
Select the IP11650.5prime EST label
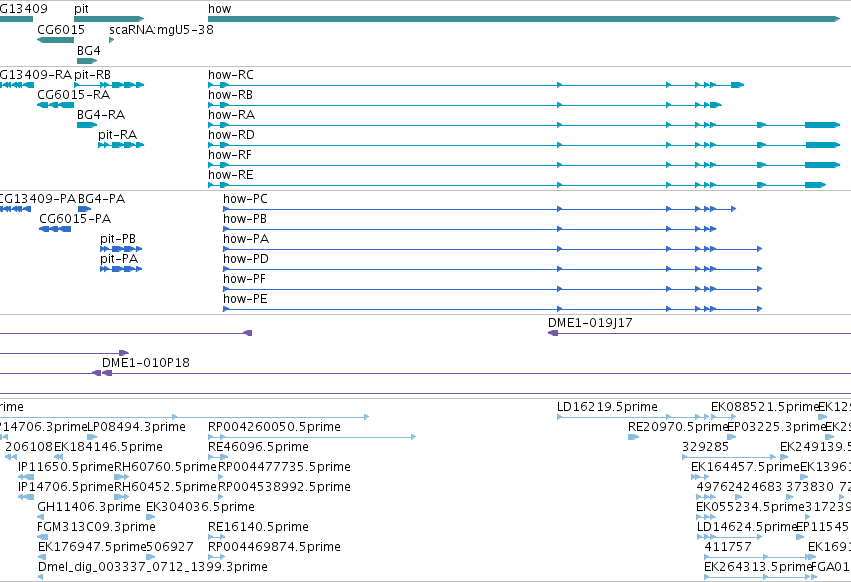66,467
